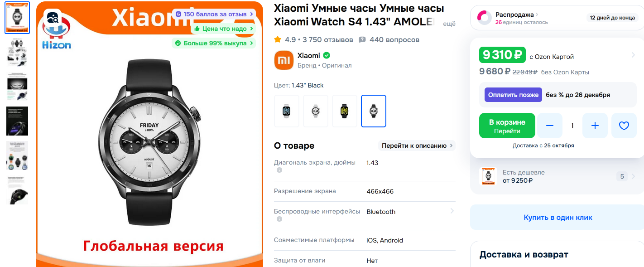This screenshot has height=267, width=644.
Task: Click the 440 вопросов questions icon
Action: [x=362, y=40]
